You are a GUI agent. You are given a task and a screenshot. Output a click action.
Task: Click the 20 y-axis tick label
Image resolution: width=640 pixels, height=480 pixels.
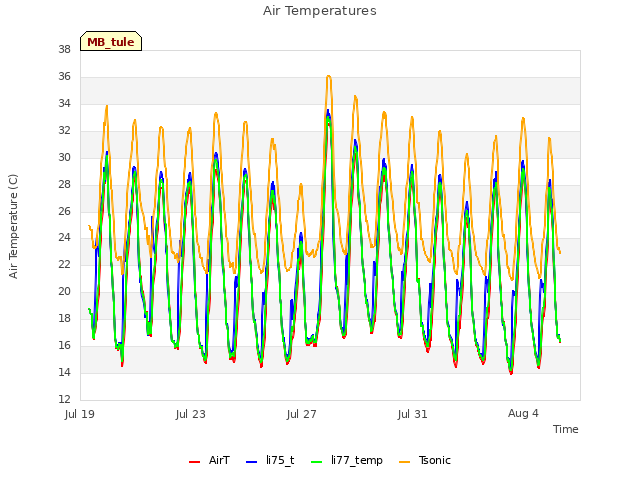tap(64, 291)
